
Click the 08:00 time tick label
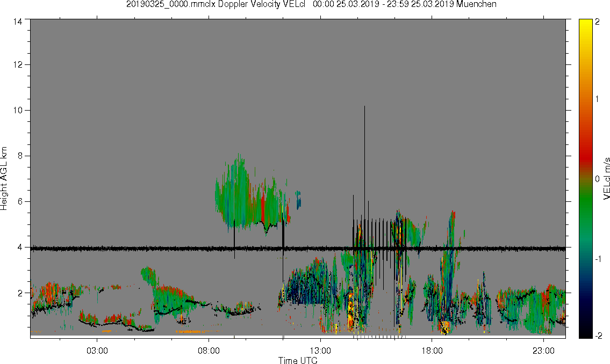coord(209,351)
